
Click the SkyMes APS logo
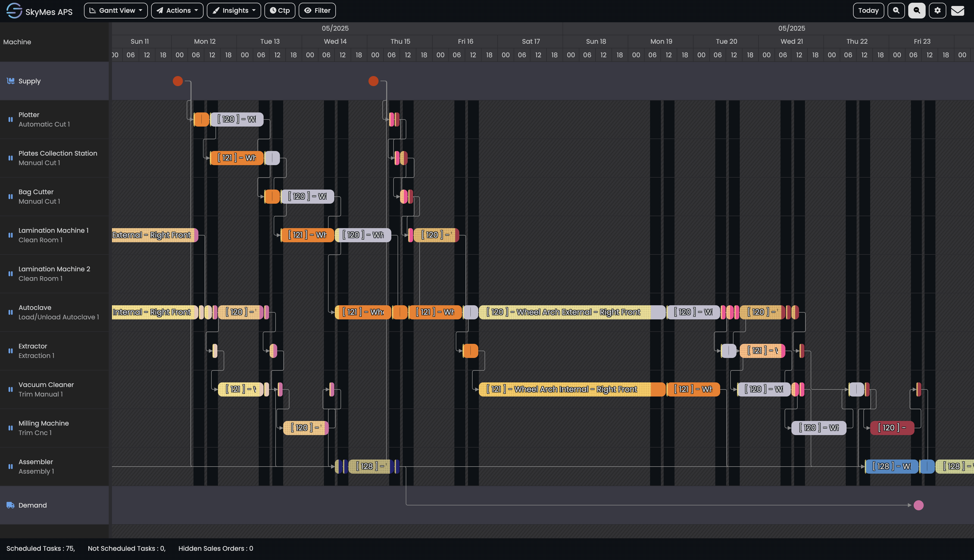click(15, 10)
